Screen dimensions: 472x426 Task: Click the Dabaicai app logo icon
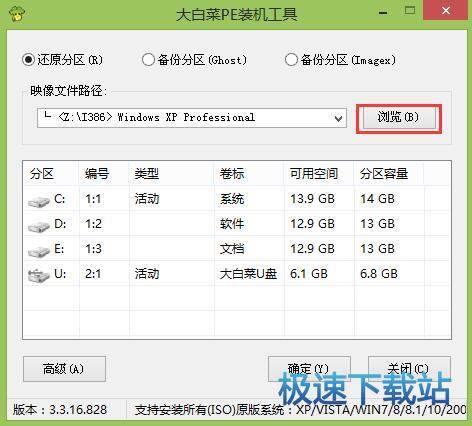[17, 13]
